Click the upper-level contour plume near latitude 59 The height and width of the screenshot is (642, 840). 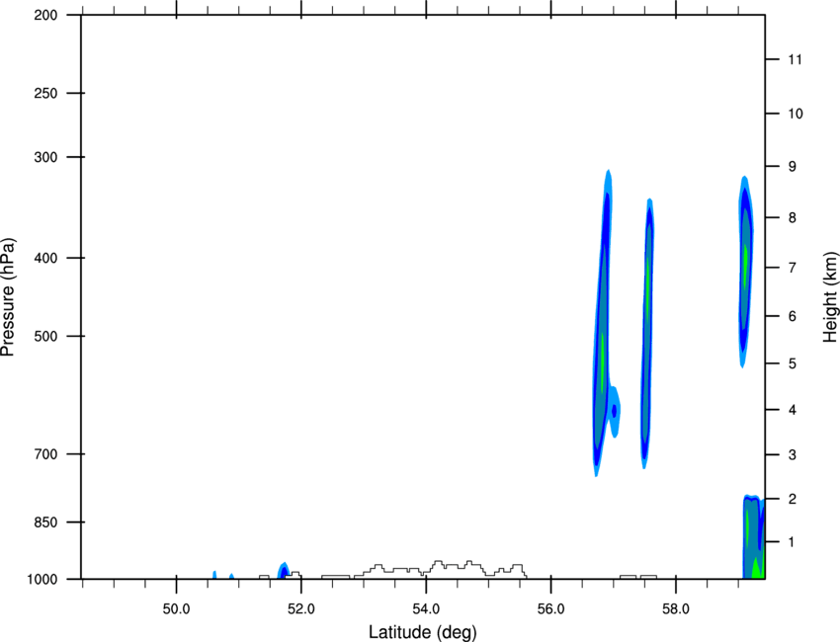click(x=746, y=271)
